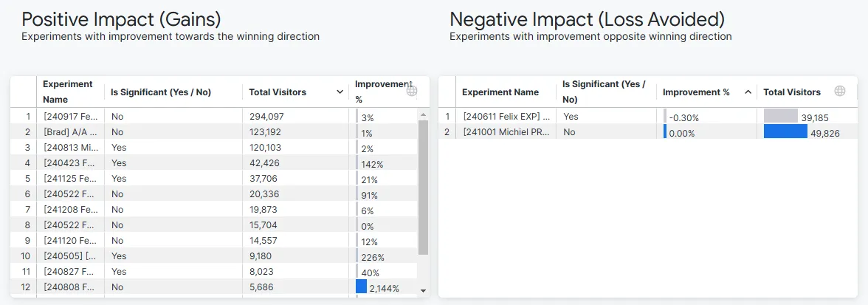Viewport: 868px width, 305px height.
Task: Click scrollbar up arrow in Gains table
Action: click(x=424, y=114)
